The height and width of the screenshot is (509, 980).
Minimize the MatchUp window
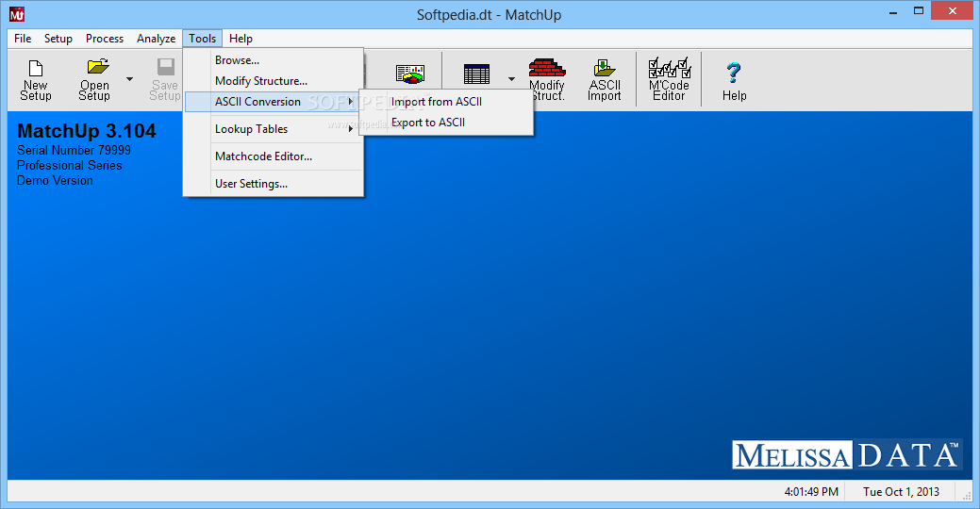click(x=892, y=11)
